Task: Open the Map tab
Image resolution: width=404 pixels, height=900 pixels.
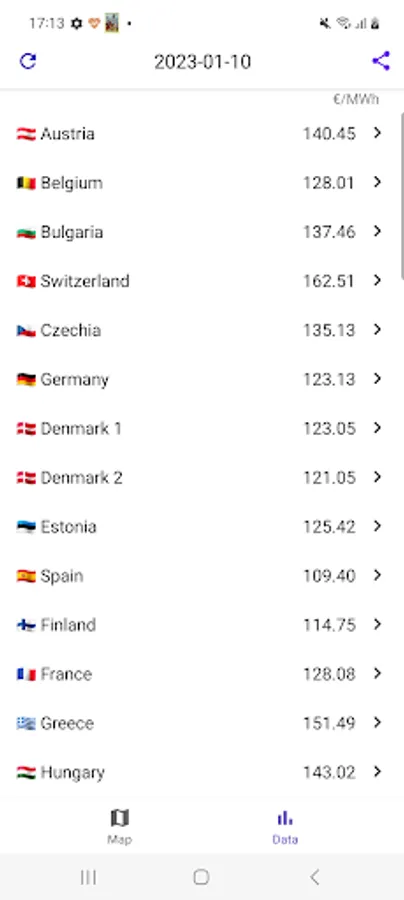Action: point(119,827)
